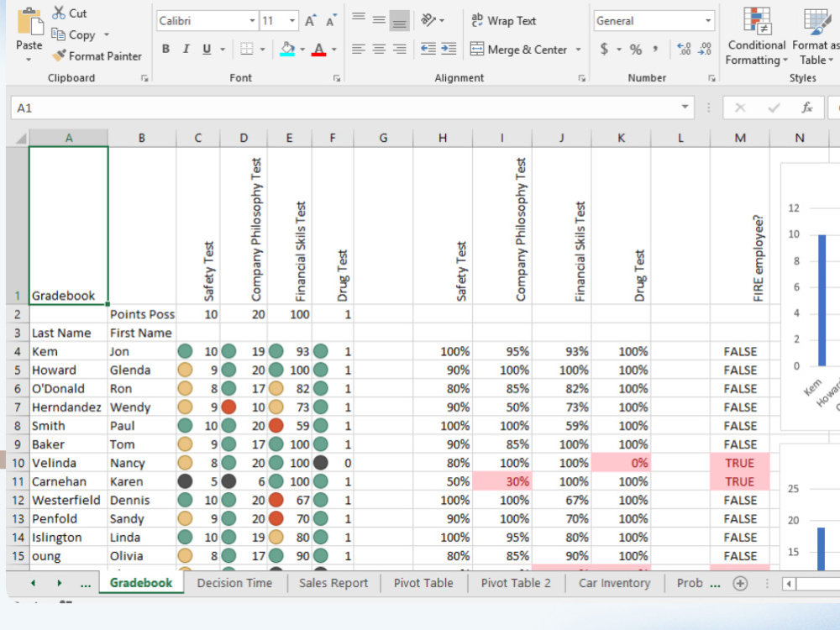This screenshot has width=840, height=630.
Task: Click Smith's Financial Skills score 59
Action: point(289,426)
